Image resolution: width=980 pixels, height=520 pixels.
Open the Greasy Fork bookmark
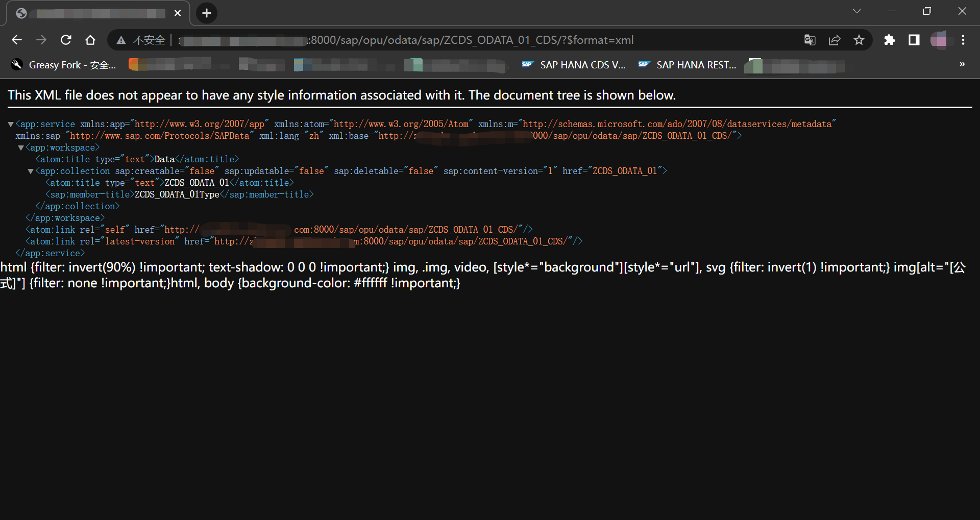click(x=64, y=65)
